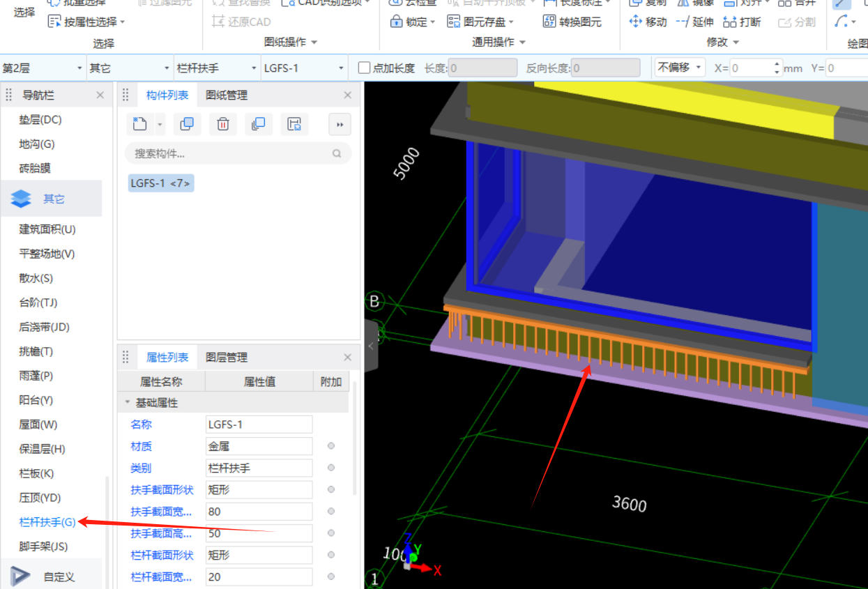Toggle the 点加长度 checkbox
Viewport: 868px width, 589px height.
[x=364, y=68]
